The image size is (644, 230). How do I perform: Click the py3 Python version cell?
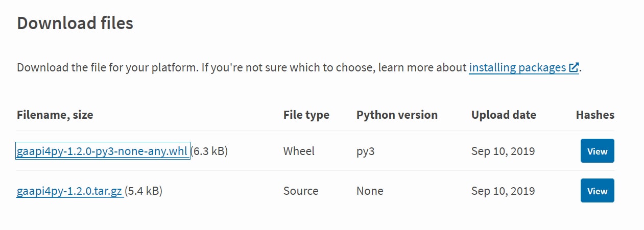(366, 151)
